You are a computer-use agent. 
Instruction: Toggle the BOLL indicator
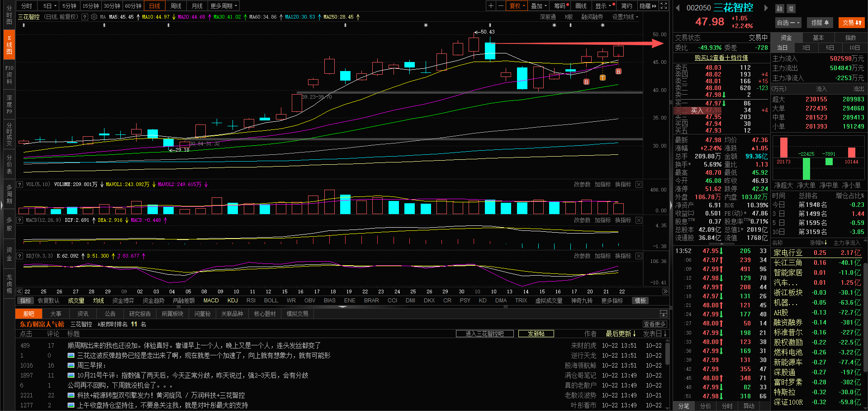[x=271, y=301]
